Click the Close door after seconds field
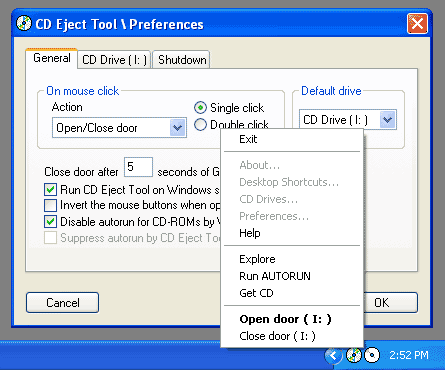 [138, 167]
